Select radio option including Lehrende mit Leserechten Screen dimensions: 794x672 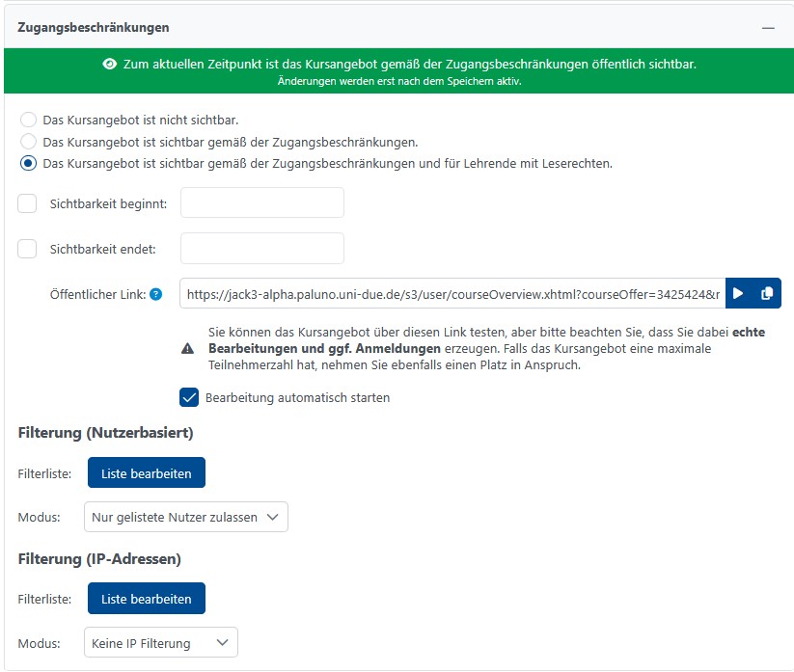pos(29,163)
